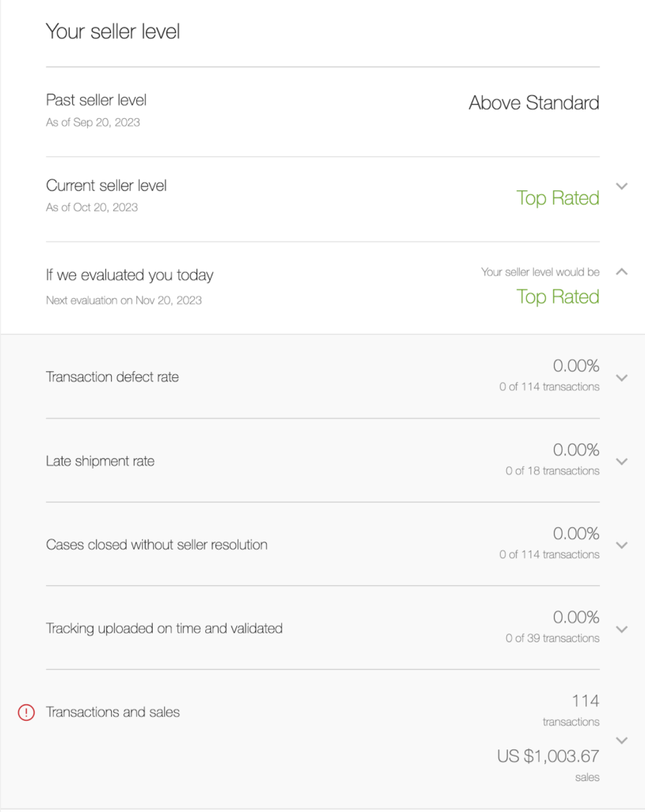Expand Transactions and sales chevron
Screen dimensions: 645x812
pos(622,741)
